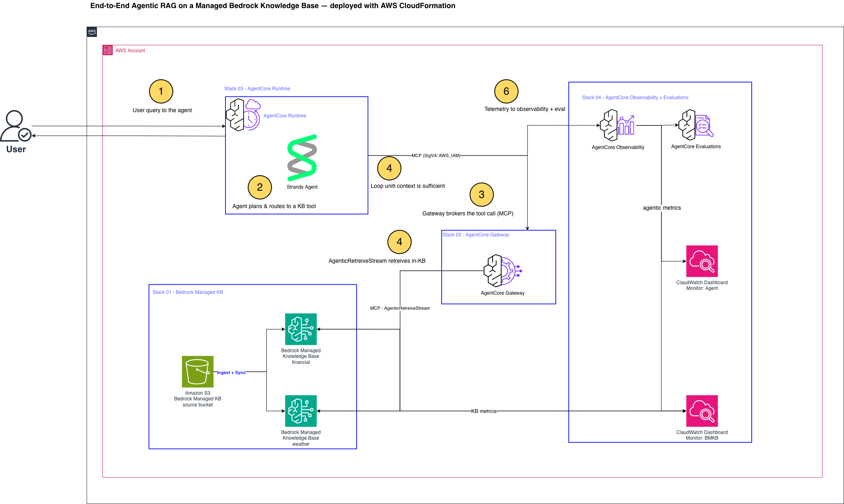
Task: Select the Strands Agent logo
Action: click(302, 157)
